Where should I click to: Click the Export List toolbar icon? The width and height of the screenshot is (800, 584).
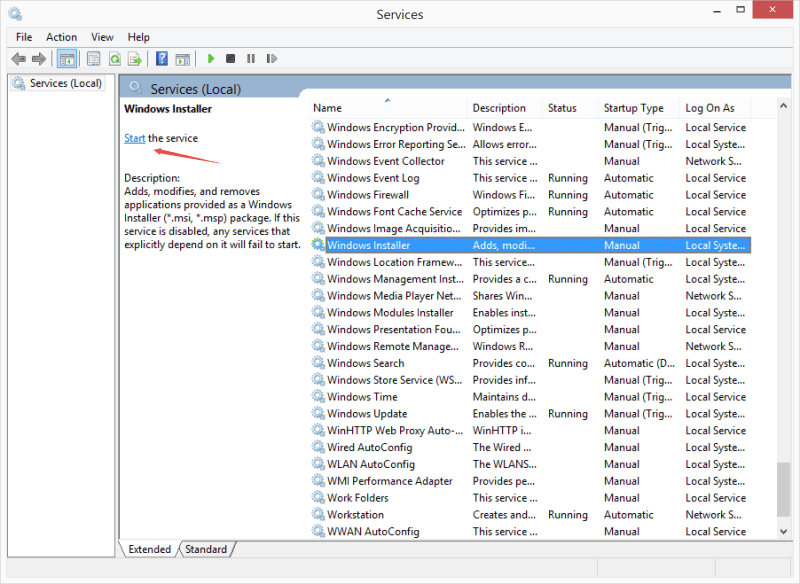click(135, 59)
